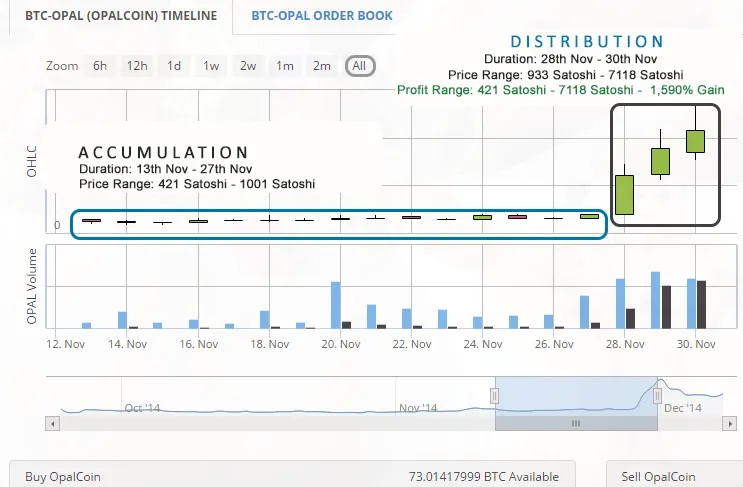The height and width of the screenshot is (487, 743).
Task: Click the 29 Nov green candlestick
Action: 661,162
